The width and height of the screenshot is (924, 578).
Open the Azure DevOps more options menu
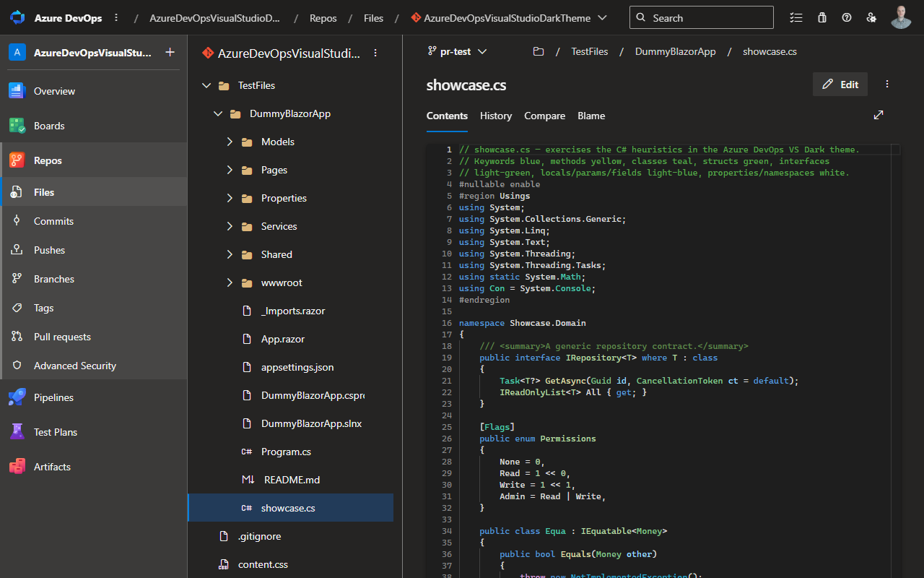(x=116, y=17)
